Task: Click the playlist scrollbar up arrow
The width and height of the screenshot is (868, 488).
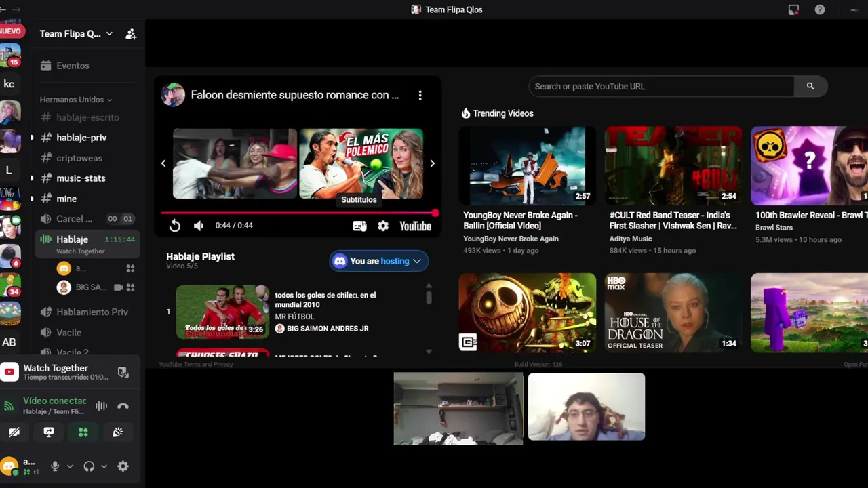Action: click(429, 287)
